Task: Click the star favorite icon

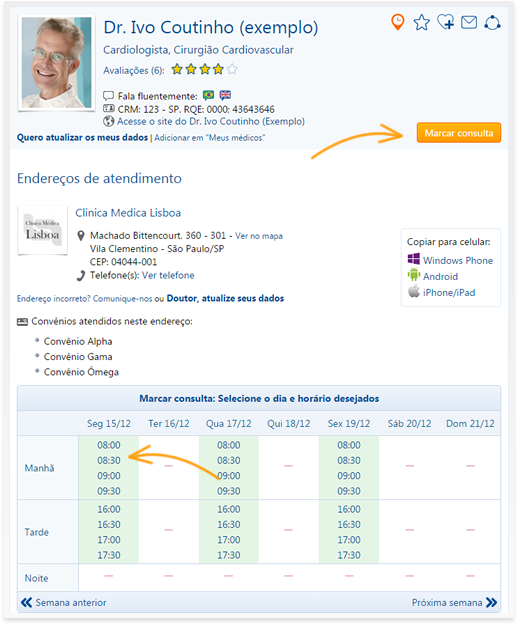Action: click(x=422, y=22)
